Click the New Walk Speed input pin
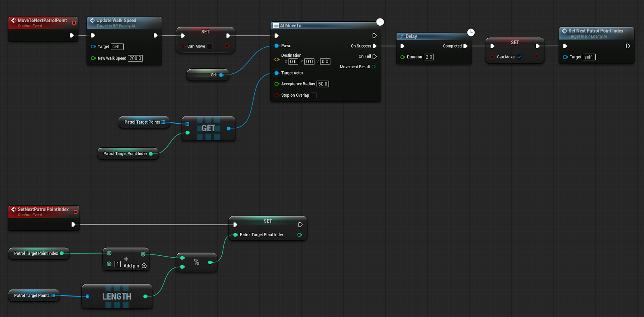Screen dimensions: 644x317 point(93,58)
